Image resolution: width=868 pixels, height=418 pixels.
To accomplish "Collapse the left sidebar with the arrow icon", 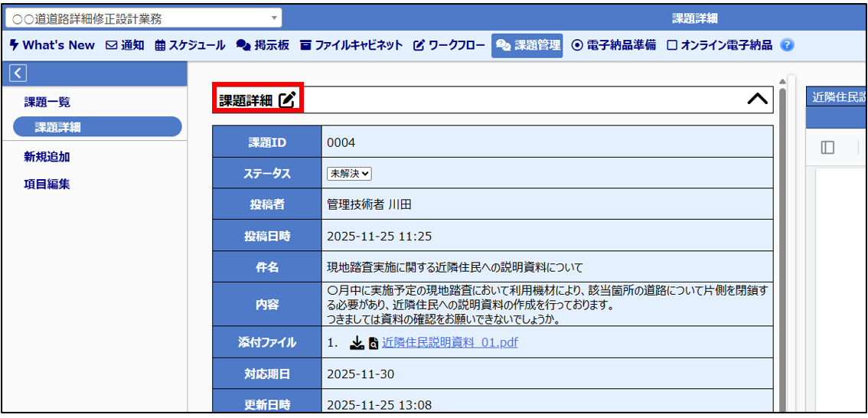I will click(x=18, y=73).
